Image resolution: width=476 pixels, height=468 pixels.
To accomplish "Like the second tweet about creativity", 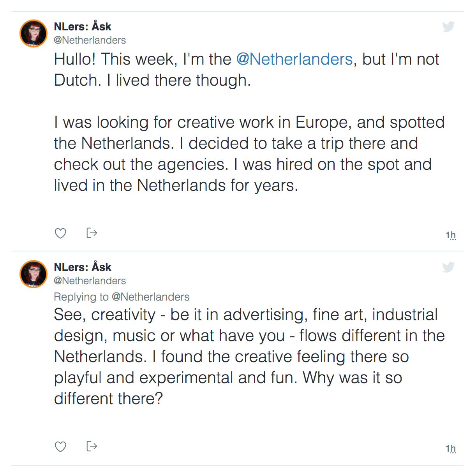I will [60, 446].
